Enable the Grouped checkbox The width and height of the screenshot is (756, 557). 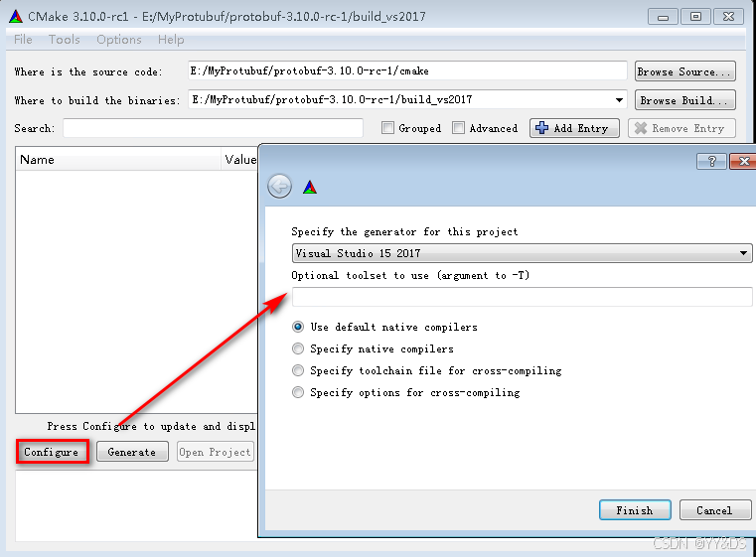pyautogui.click(x=387, y=128)
